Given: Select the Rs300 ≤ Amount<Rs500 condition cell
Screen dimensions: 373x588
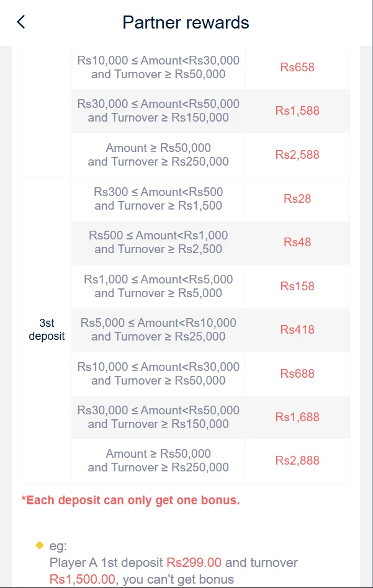Looking at the screenshot, I should click(158, 198).
